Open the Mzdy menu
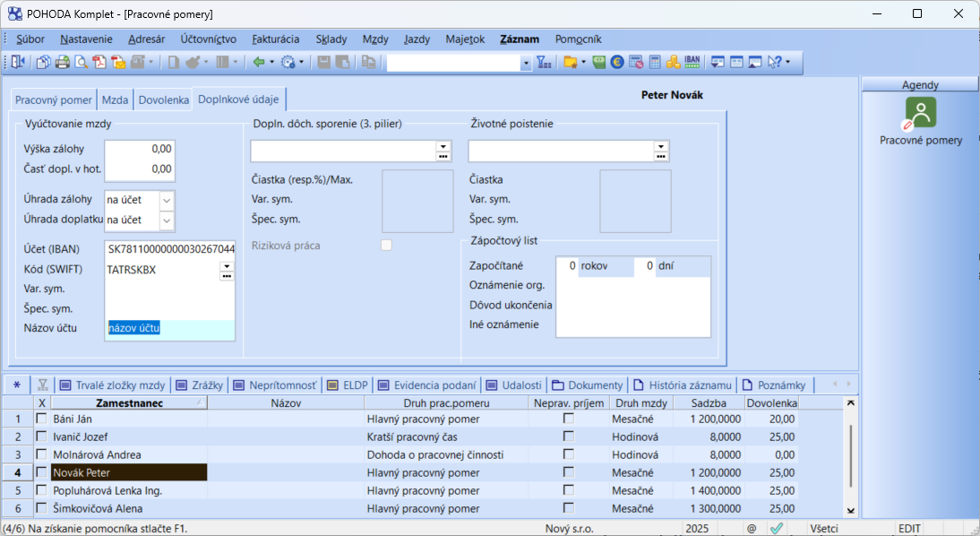This screenshot has width=980, height=536. pos(375,39)
